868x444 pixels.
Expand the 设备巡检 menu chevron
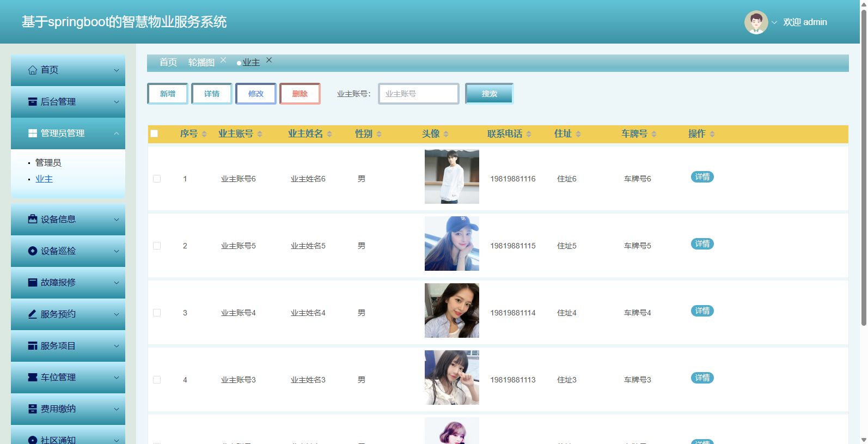pos(116,251)
